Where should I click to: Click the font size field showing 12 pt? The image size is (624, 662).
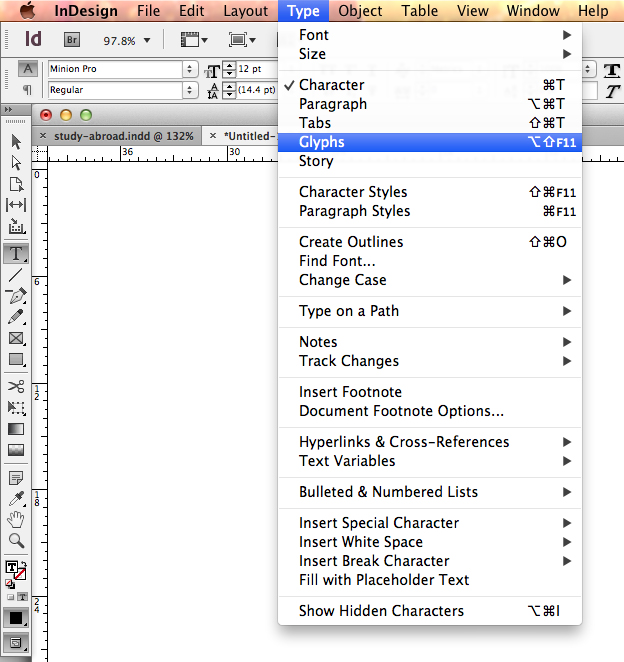pos(256,69)
